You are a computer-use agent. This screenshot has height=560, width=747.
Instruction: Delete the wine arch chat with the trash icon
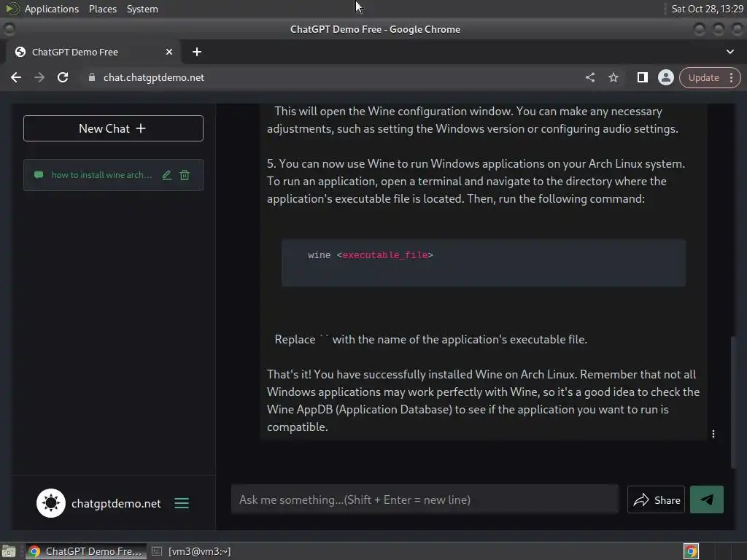coord(185,175)
